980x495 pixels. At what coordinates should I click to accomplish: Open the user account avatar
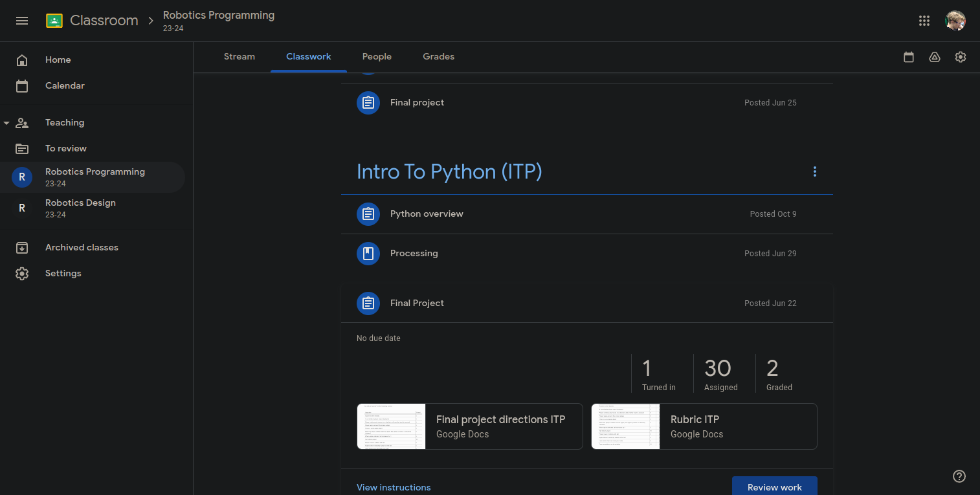955,21
